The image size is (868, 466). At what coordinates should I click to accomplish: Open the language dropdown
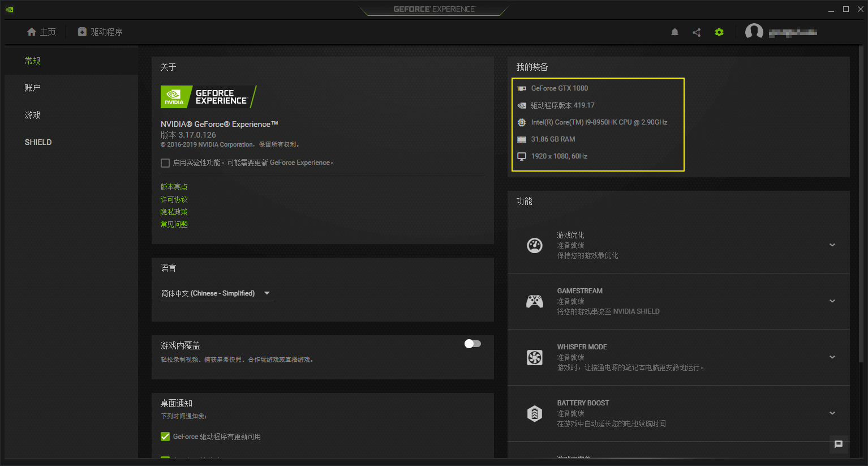(217, 293)
